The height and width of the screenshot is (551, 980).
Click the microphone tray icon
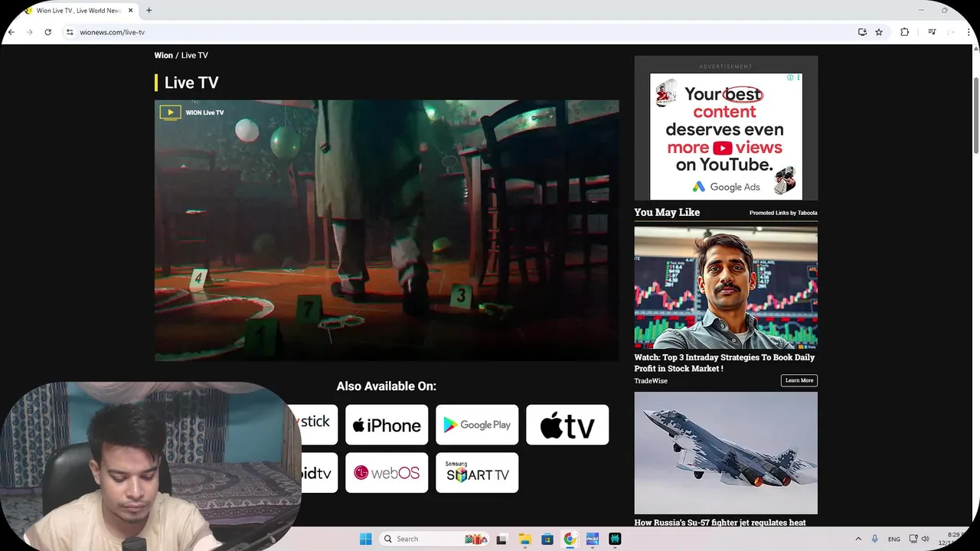[875, 539]
